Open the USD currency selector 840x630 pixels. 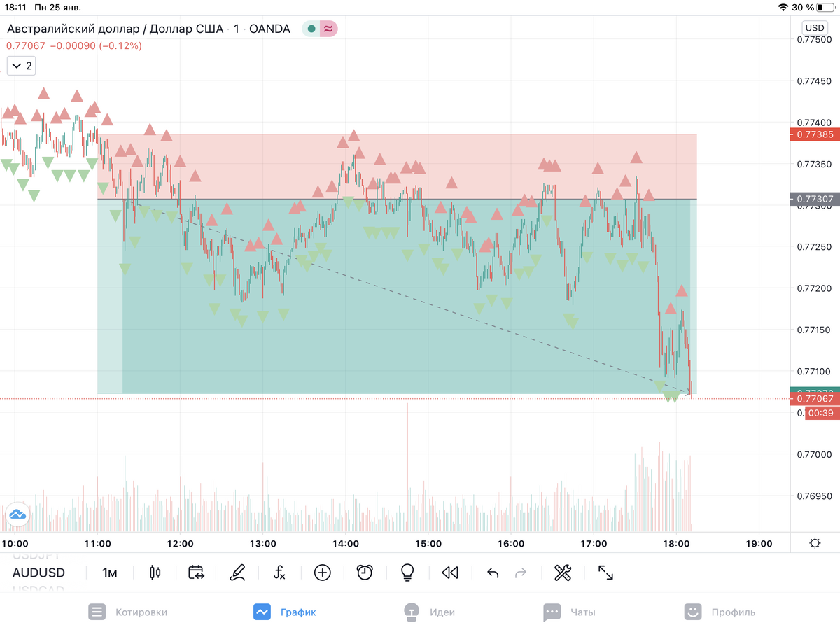pos(815,28)
